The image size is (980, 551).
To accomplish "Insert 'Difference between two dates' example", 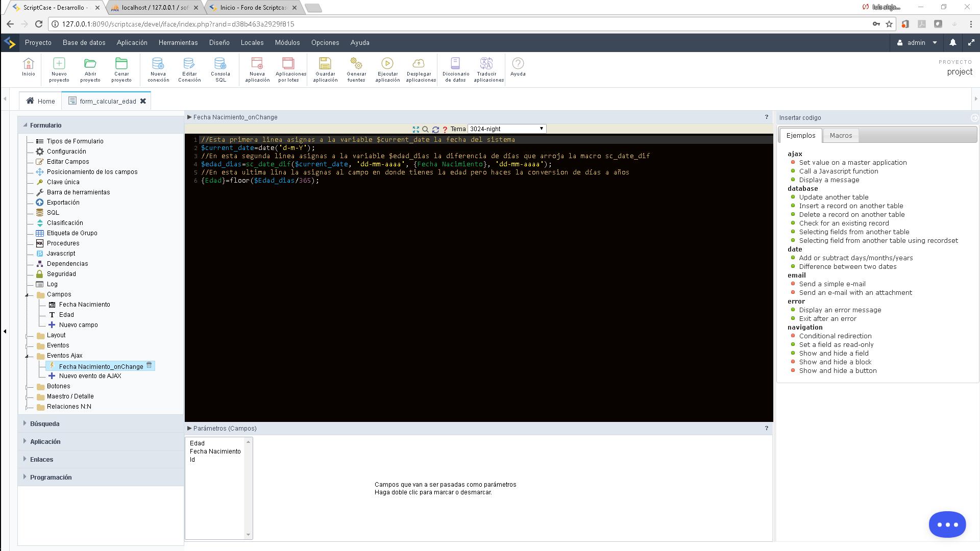I will (x=847, y=267).
